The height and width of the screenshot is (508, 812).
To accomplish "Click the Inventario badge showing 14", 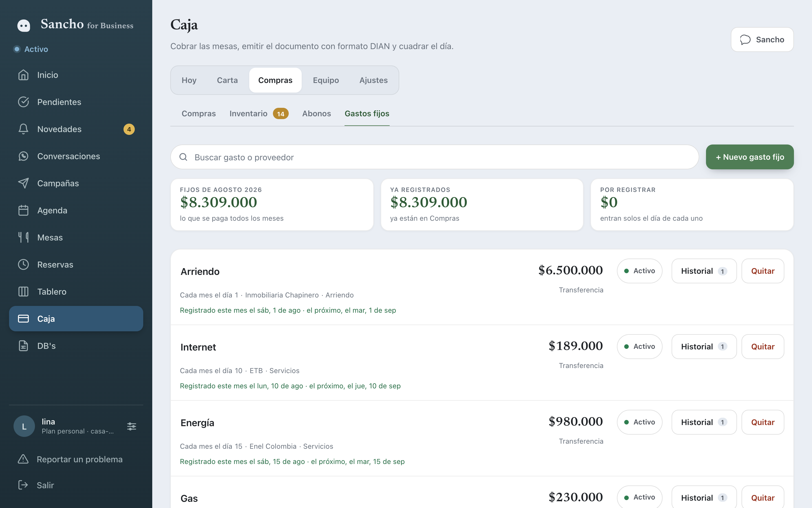I will click(x=281, y=113).
